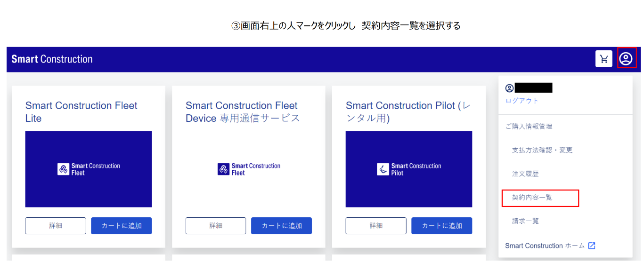This screenshot has width=644, height=270.
Task: Open the shopping cart icon
Action: click(603, 59)
